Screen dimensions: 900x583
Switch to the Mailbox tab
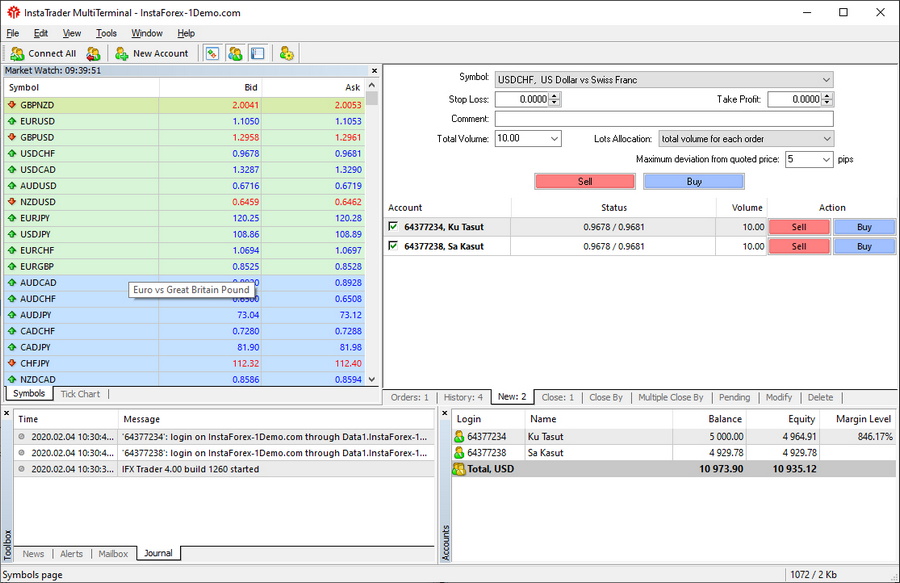click(x=113, y=553)
